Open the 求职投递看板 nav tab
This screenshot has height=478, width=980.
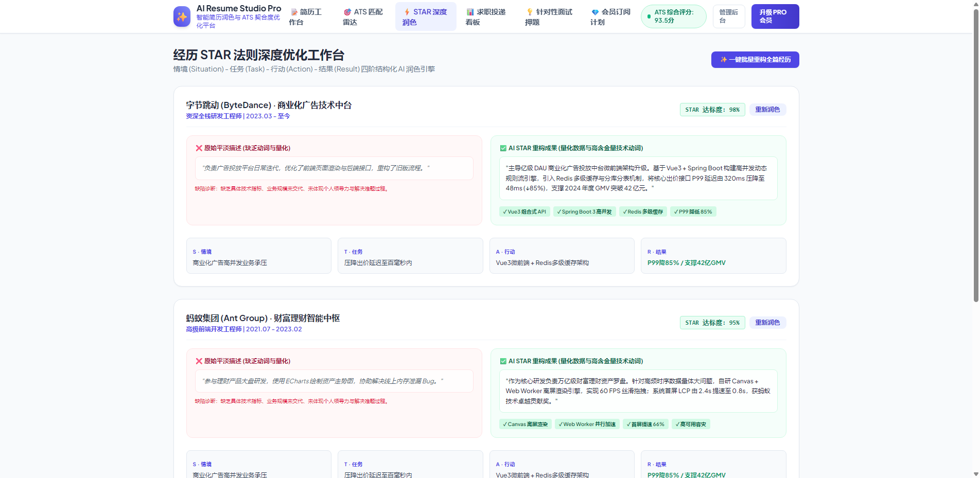click(x=487, y=16)
